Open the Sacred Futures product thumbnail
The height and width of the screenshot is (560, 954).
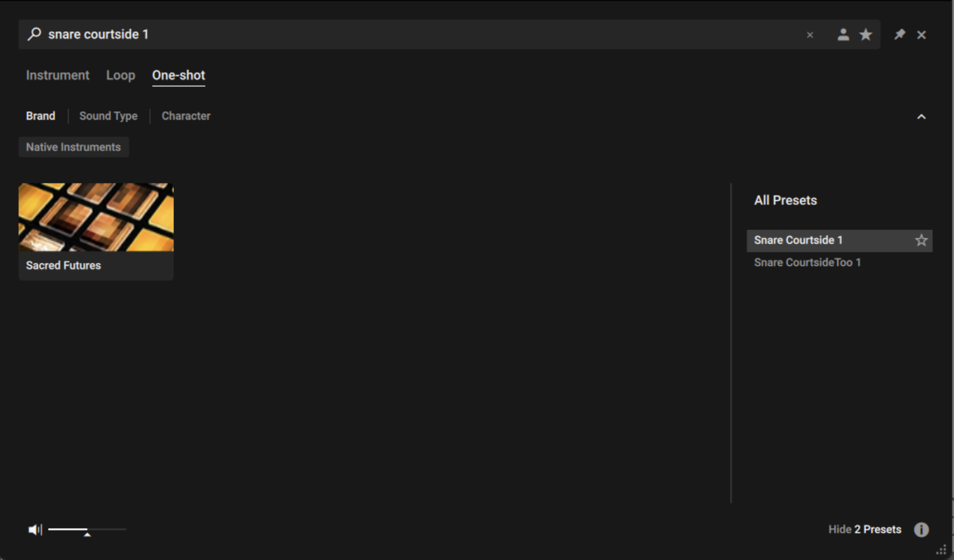pyautogui.click(x=96, y=218)
